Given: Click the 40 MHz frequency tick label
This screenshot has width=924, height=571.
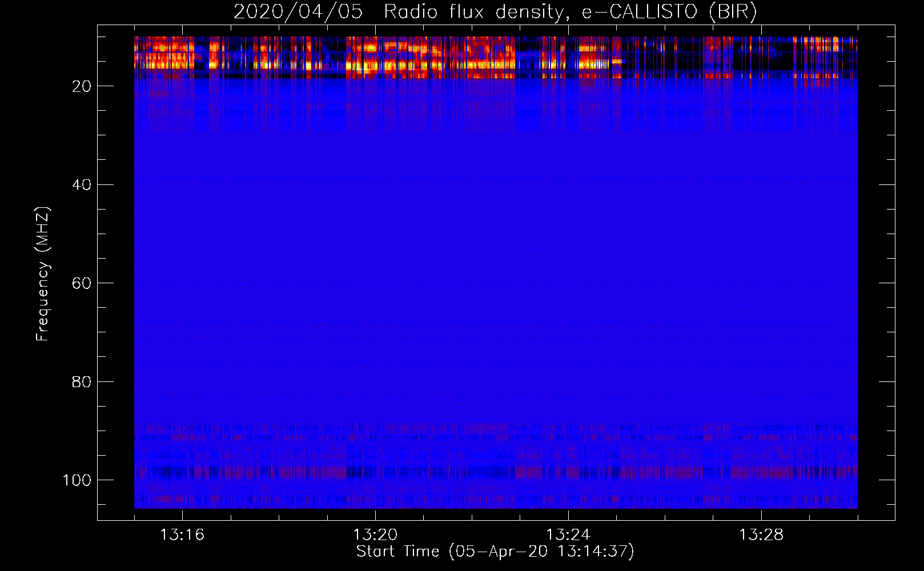Looking at the screenshot, I should 82,184.
